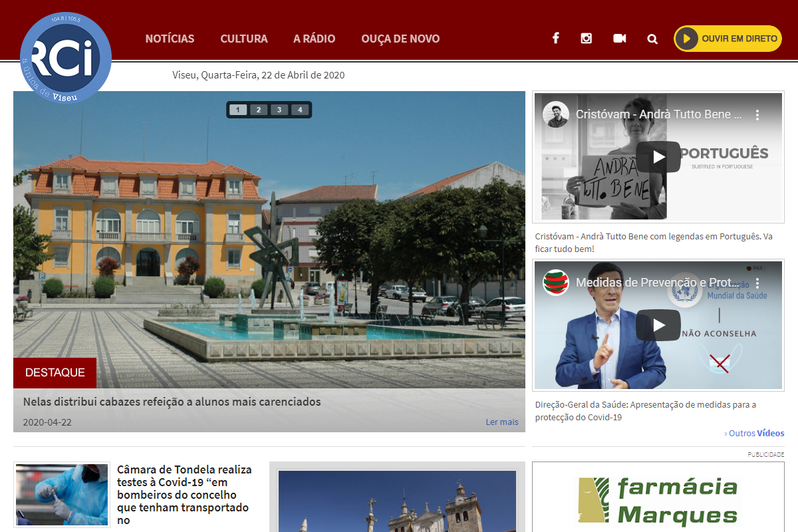Click DGS channel avatar on second video

tap(556, 283)
